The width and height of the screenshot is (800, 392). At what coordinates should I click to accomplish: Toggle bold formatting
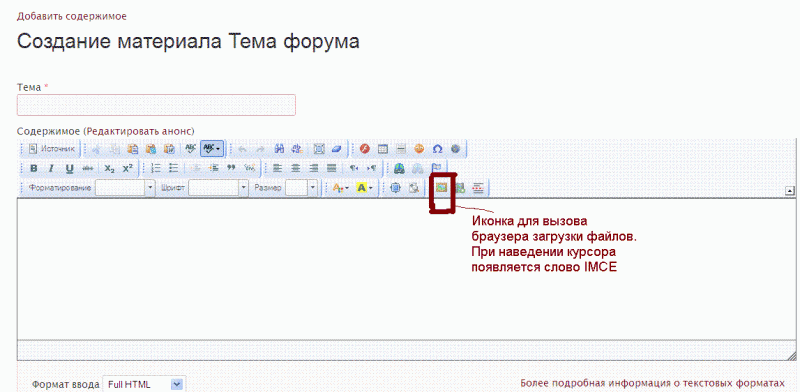pos(34,168)
